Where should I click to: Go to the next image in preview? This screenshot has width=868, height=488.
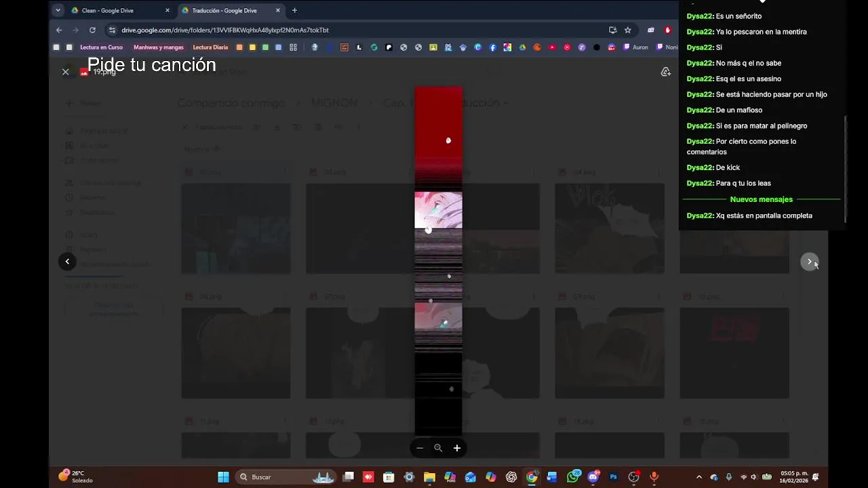click(809, 262)
